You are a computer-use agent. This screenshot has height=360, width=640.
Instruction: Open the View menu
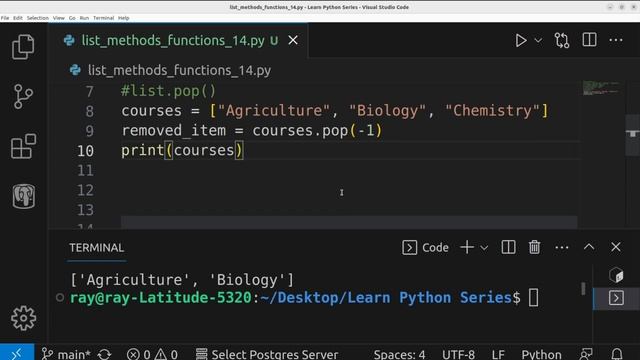(x=58, y=18)
